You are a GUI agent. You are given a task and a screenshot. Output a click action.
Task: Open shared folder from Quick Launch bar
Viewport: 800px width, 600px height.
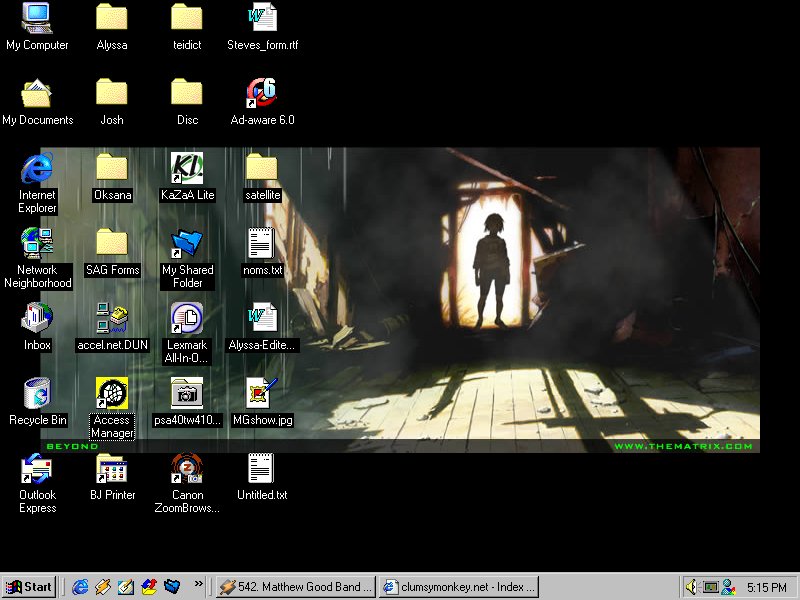click(172, 587)
